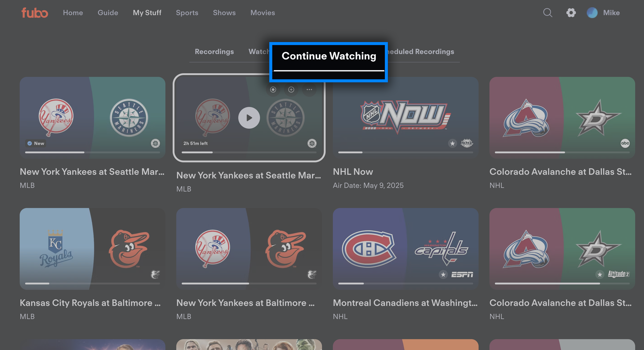Click the New badge on first Yankees card
Viewport: 644px width, 350px height.
[36, 143]
